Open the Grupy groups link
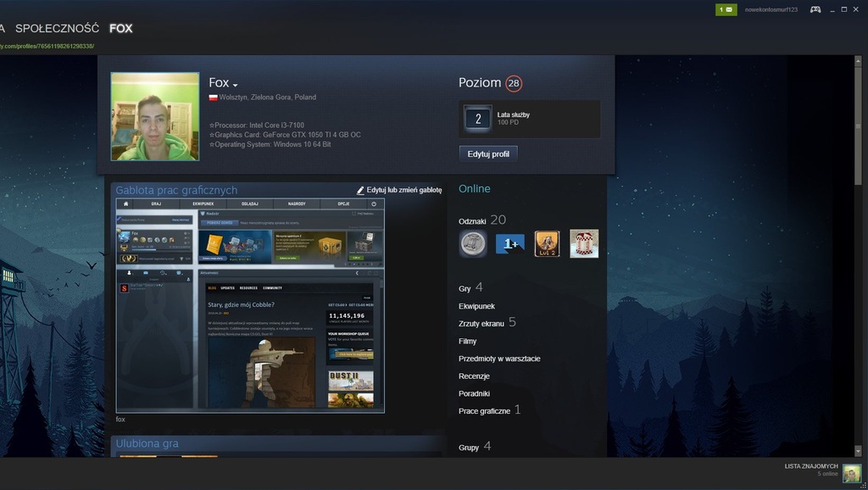868x490 pixels. click(x=468, y=448)
